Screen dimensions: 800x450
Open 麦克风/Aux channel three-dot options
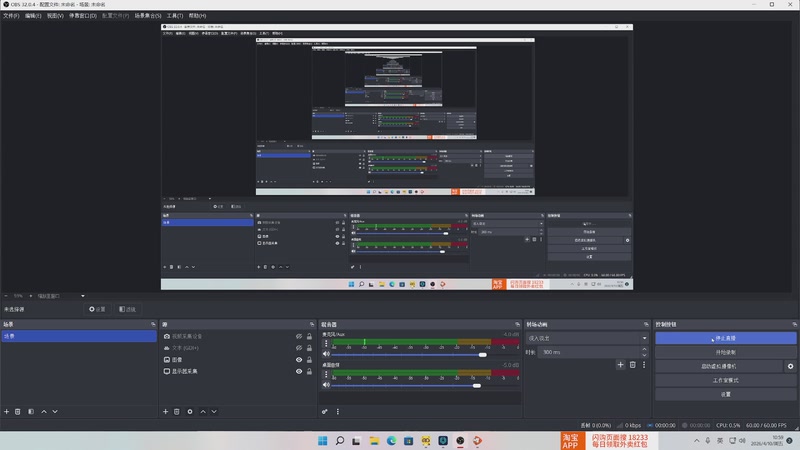click(x=327, y=344)
